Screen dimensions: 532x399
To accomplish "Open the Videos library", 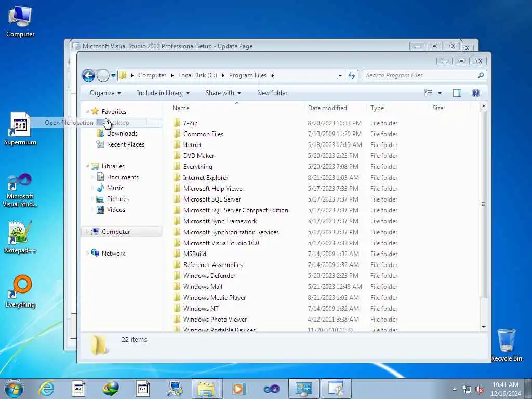I will (116, 210).
